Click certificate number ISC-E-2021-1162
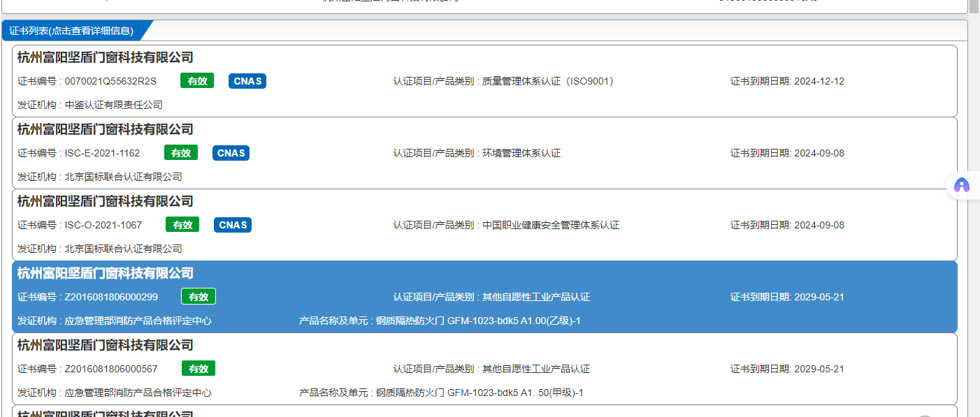This screenshot has width=980, height=417. [x=102, y=153]
